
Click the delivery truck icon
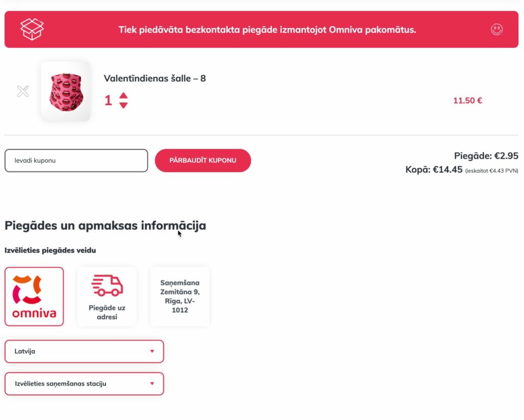[x=107, y=285]
